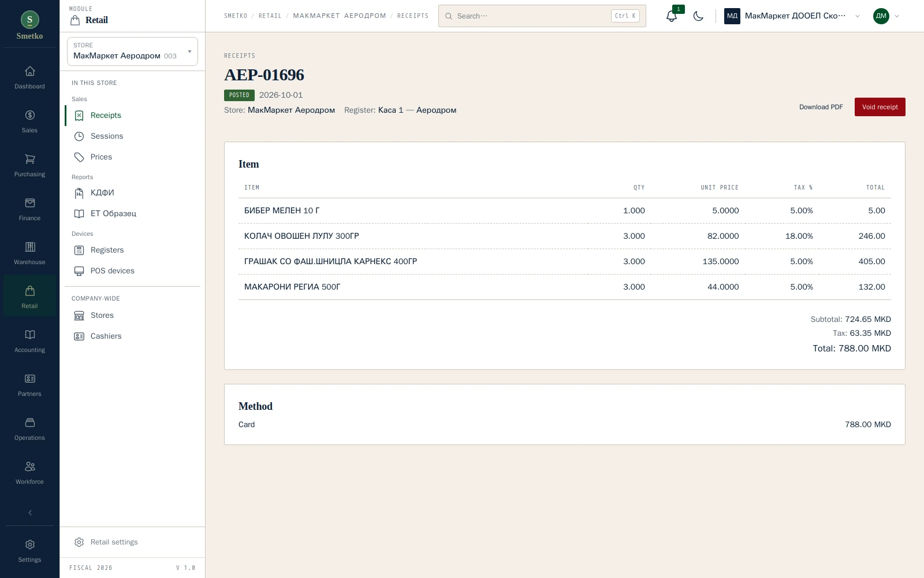This screenshot has height=578, width=924.
Task: Click the КОЛАЧ ОВОШЕН ЛУЛУ 300ГР row
Action: click(564, 236)
